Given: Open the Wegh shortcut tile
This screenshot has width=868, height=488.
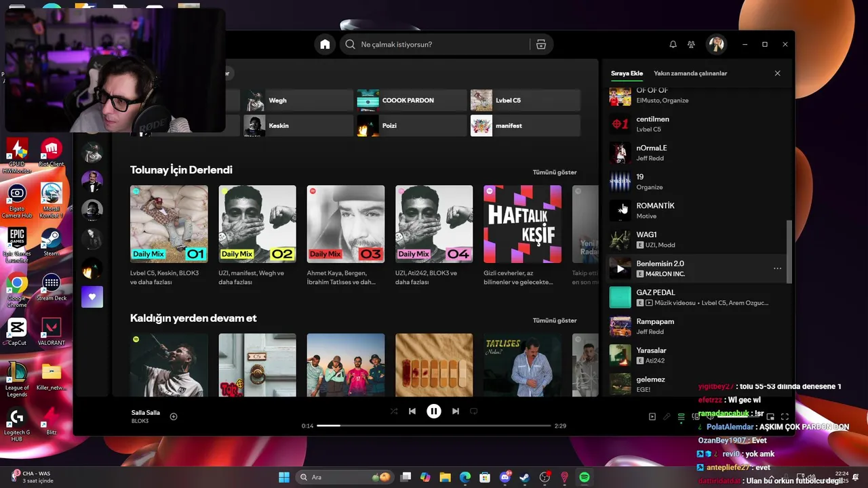Looking at the screenshot, I should pyautogui.click(x=298, y=100).
